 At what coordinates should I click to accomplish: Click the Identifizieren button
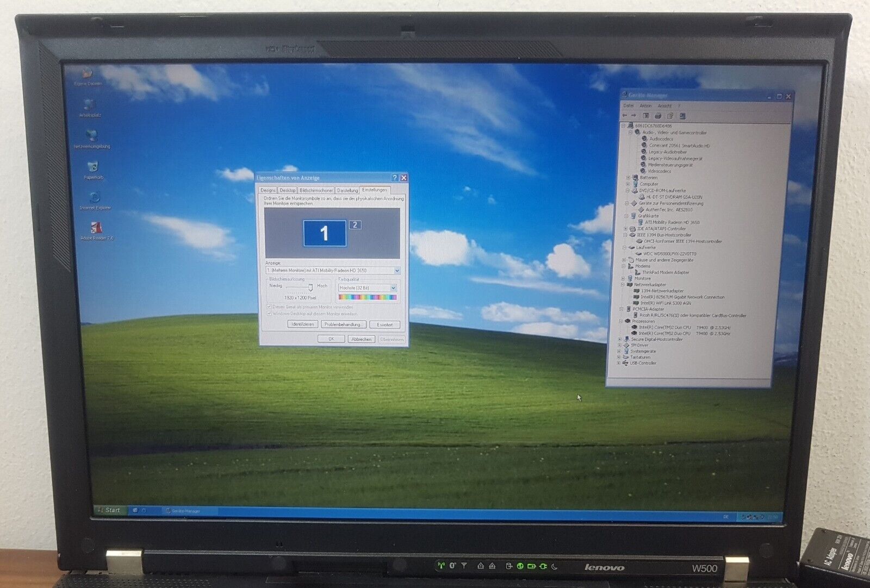(x=303, y=324)
